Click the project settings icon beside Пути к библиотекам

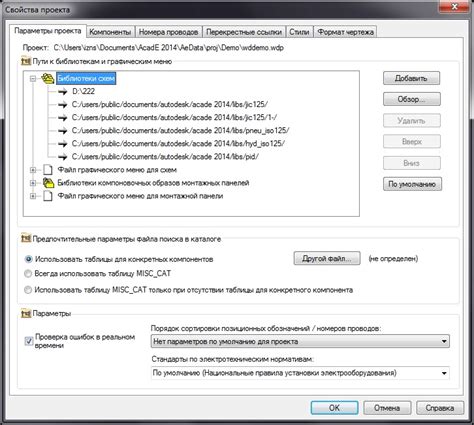26,61
